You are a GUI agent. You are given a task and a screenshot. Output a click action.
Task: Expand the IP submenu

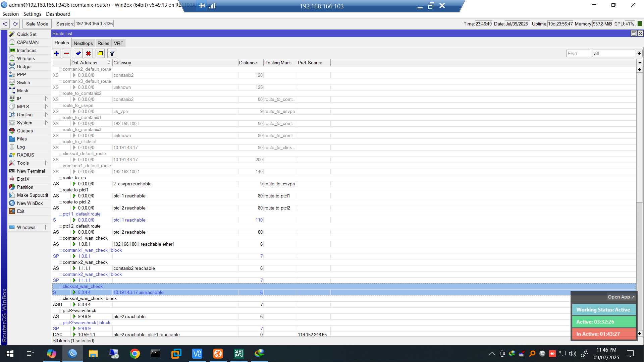(29, 99)
